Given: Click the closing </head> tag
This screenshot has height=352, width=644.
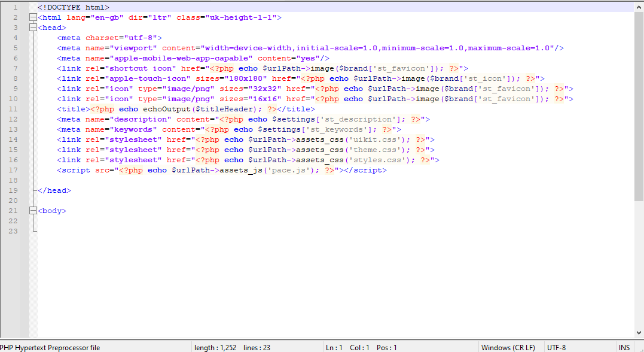Looking at the screenshot, I should pyautogui.click(x=54, y=190).
